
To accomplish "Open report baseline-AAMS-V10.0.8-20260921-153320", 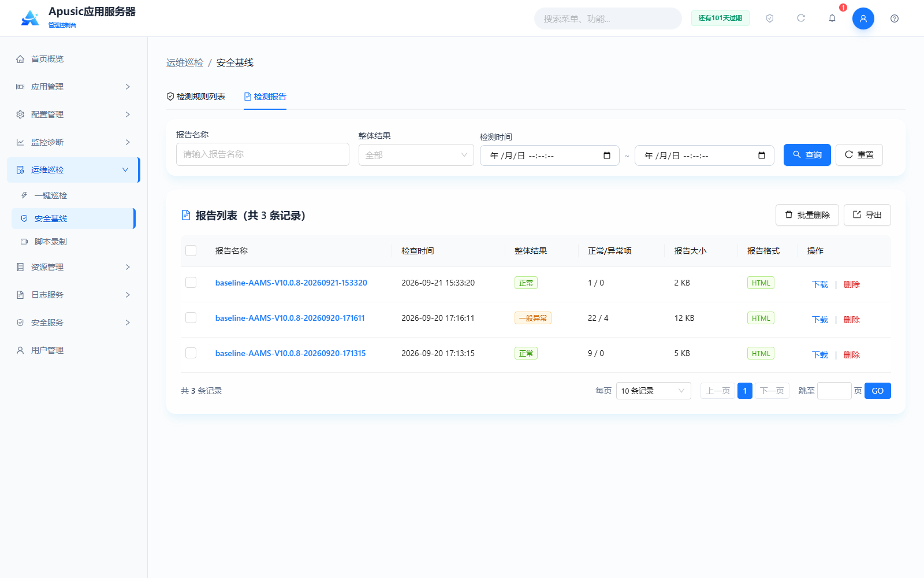I will 291,283.
